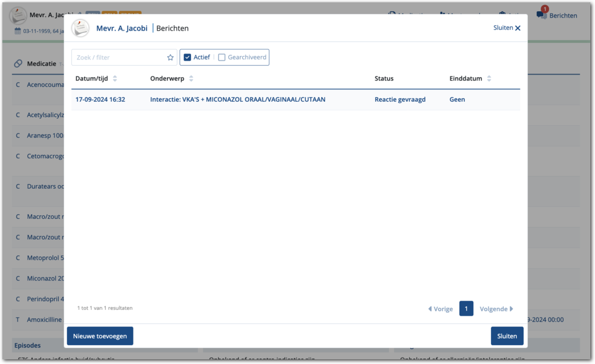Close the dialog via top-right Sluiten X
This screenshot has height=364, width=595.
[507, 28]
